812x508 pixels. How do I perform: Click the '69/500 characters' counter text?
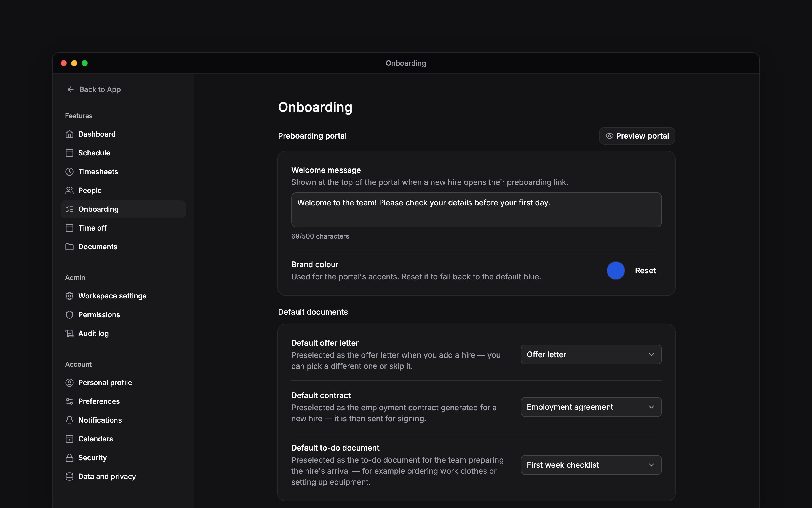coord(320,236)
